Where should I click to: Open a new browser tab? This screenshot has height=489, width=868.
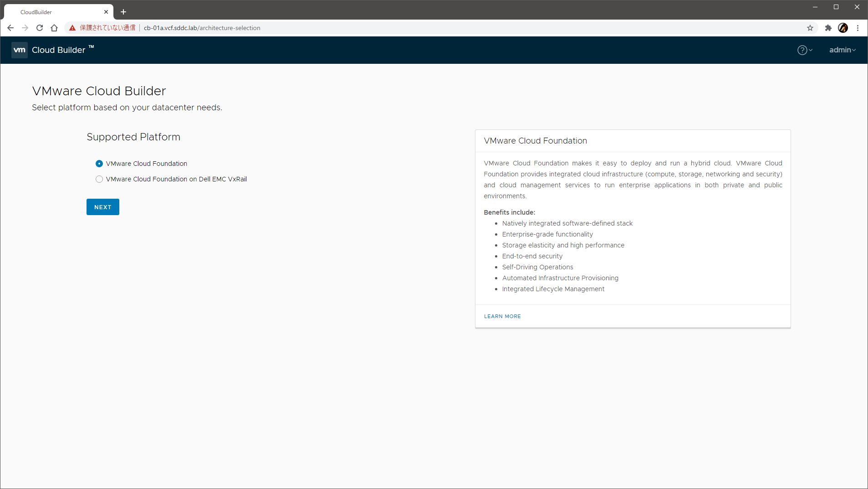coord(123,12)
